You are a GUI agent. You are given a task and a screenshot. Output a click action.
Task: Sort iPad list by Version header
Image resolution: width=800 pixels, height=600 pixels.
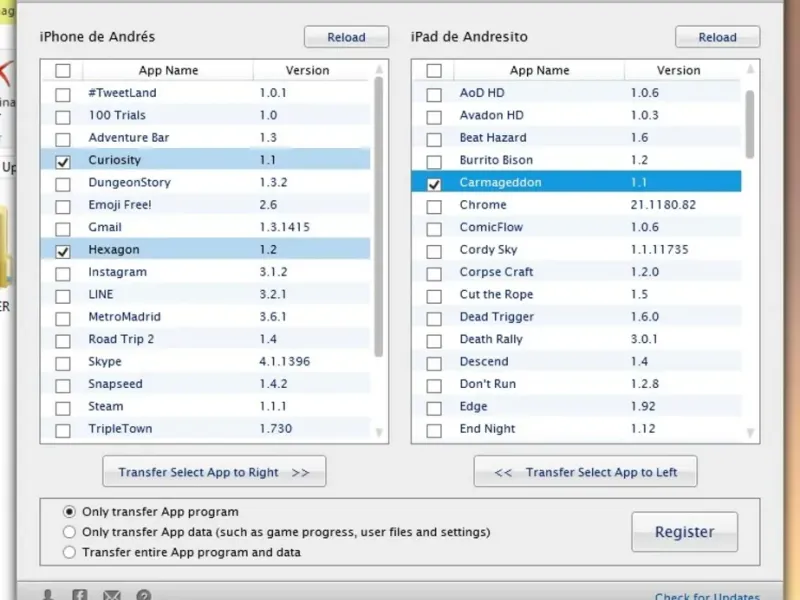click(678, 70)
